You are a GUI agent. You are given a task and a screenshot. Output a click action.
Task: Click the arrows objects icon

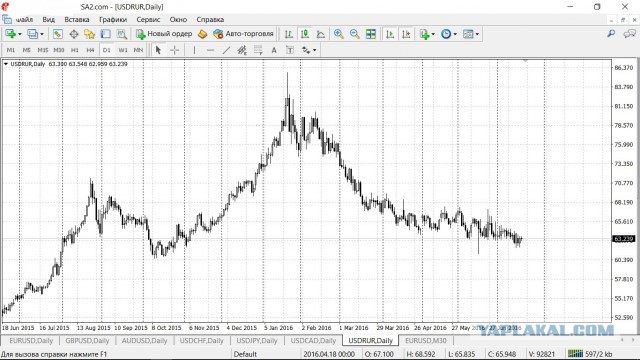306,50
